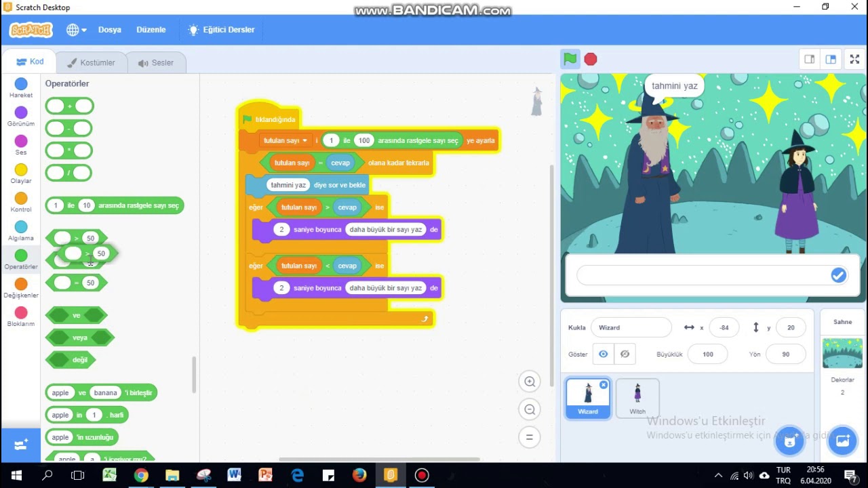Click the 'veya' boolean operator block

[80, 338]
